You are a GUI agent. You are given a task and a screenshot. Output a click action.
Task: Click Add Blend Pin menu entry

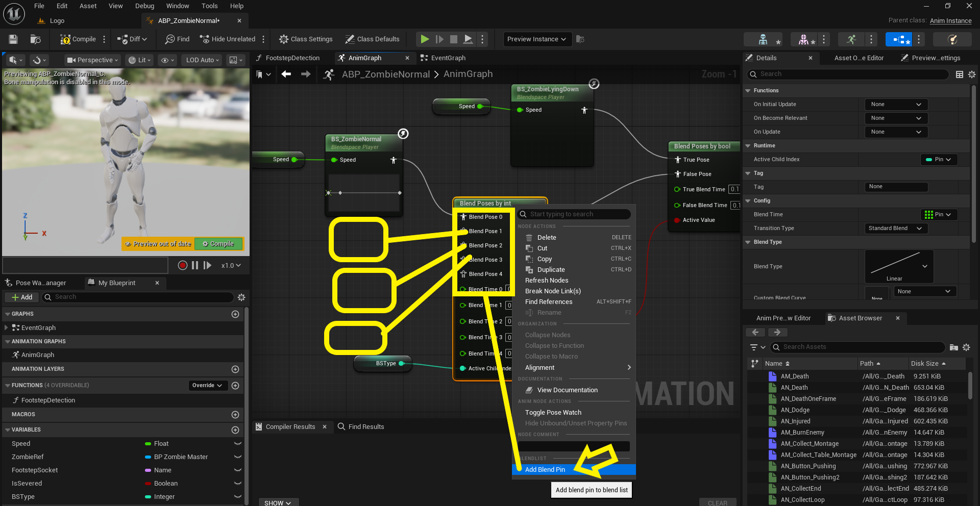574,470
